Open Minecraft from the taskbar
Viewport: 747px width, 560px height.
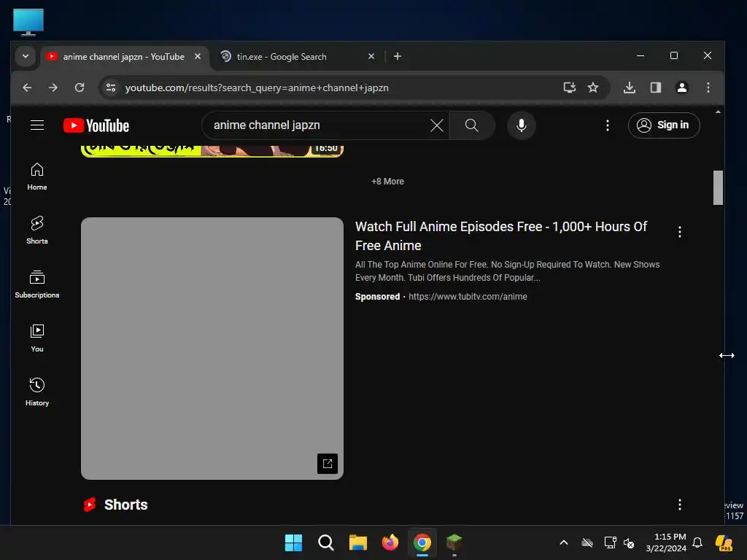point(454,542)
